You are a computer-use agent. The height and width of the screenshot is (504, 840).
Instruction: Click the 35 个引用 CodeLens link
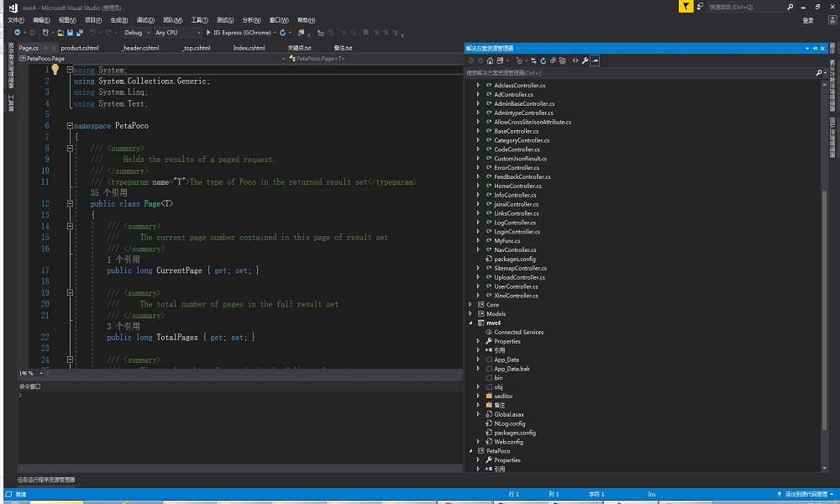108,193
